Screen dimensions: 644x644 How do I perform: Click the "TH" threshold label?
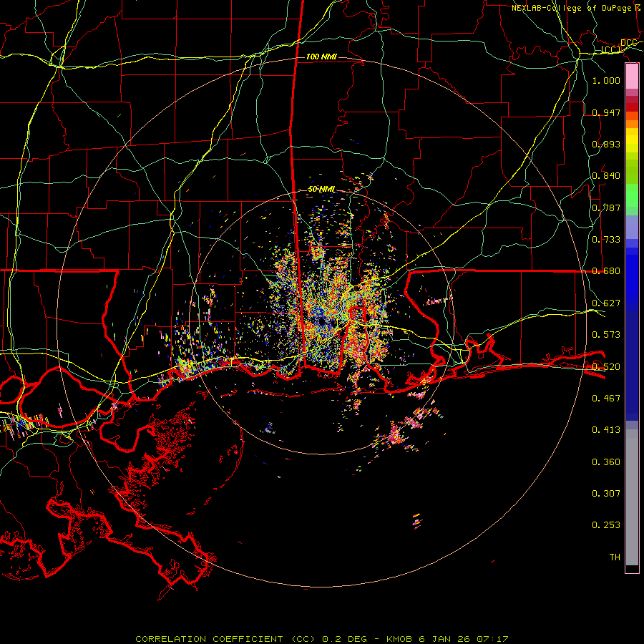point(615,557)
